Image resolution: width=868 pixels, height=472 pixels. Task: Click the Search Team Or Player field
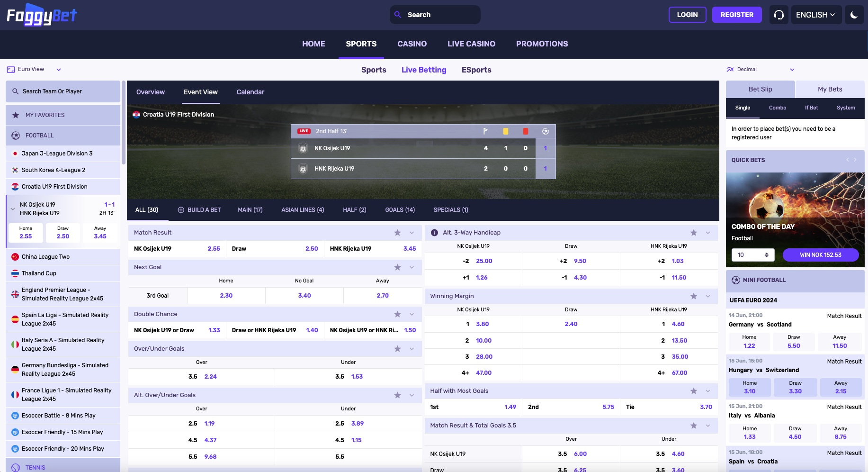[63, 91]
